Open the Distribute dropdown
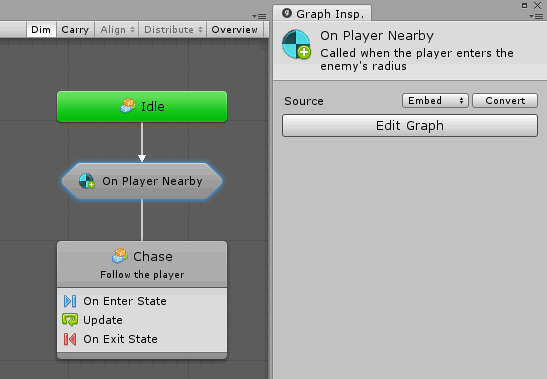 click(173, 30)
